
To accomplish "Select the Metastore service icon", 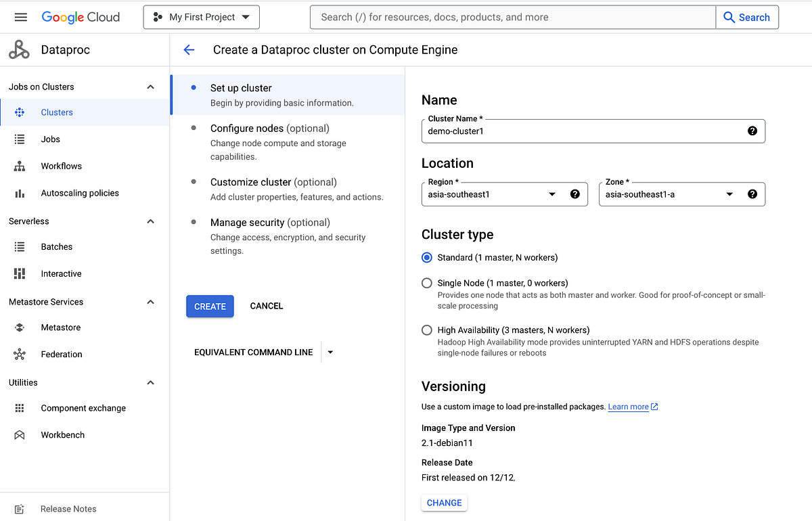I will pyautogui.click(x=20, y=327).
